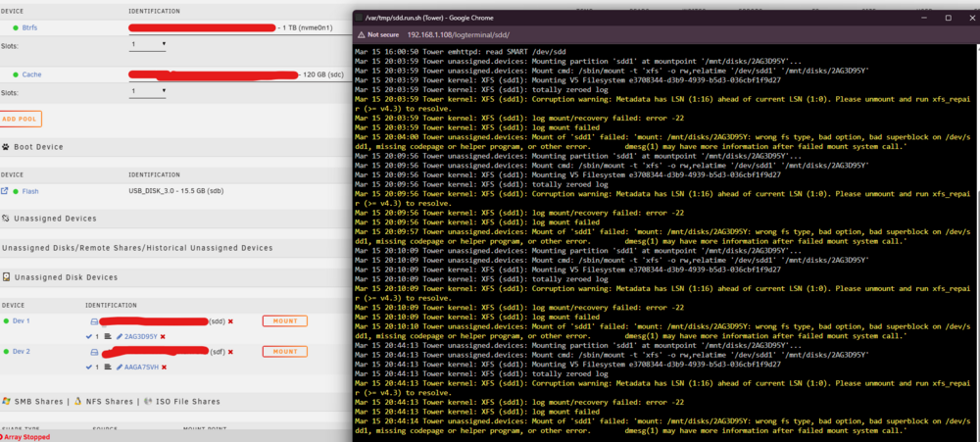This screenshot has height=442, width=980.
Task: Click the disk icon beside Dev 1
Action: coord(94,321)
